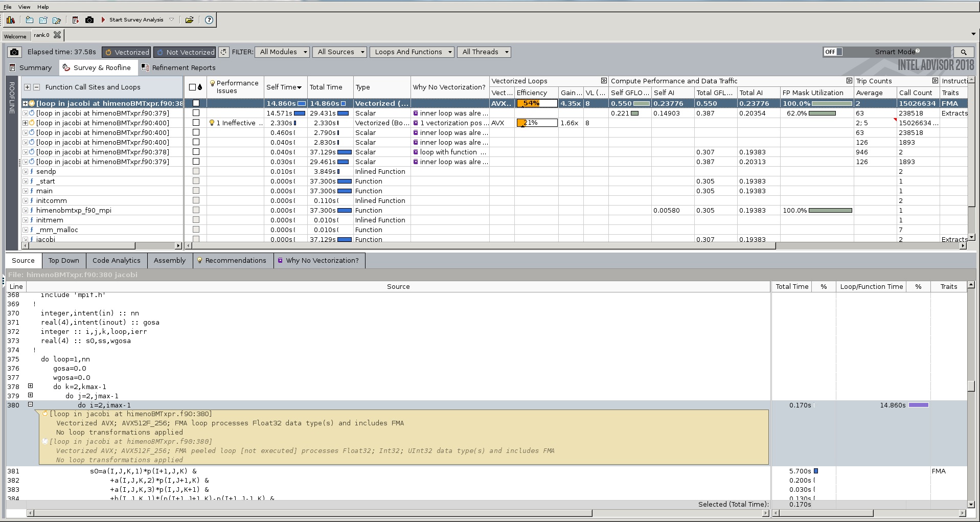The image size is (980, 522).
Task: Click the search magnifier icon near Smart Mode
Action: pos(963,52)
